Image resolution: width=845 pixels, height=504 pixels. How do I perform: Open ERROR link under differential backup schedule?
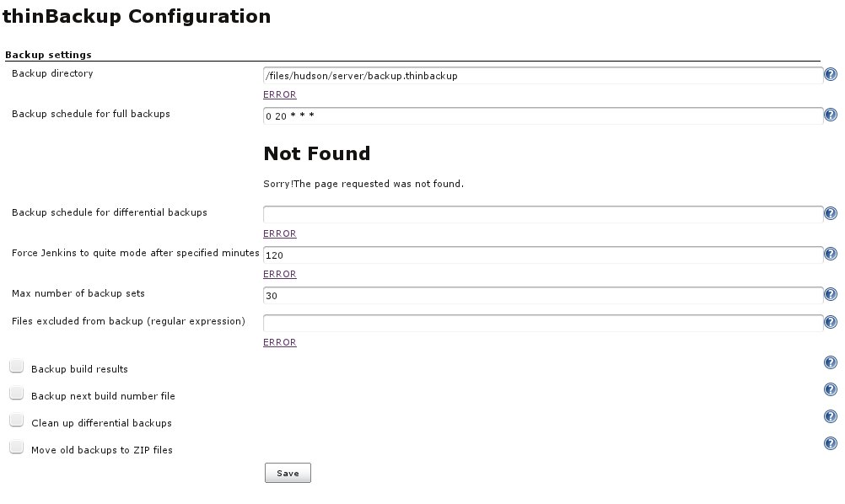(x=279, y=234)
